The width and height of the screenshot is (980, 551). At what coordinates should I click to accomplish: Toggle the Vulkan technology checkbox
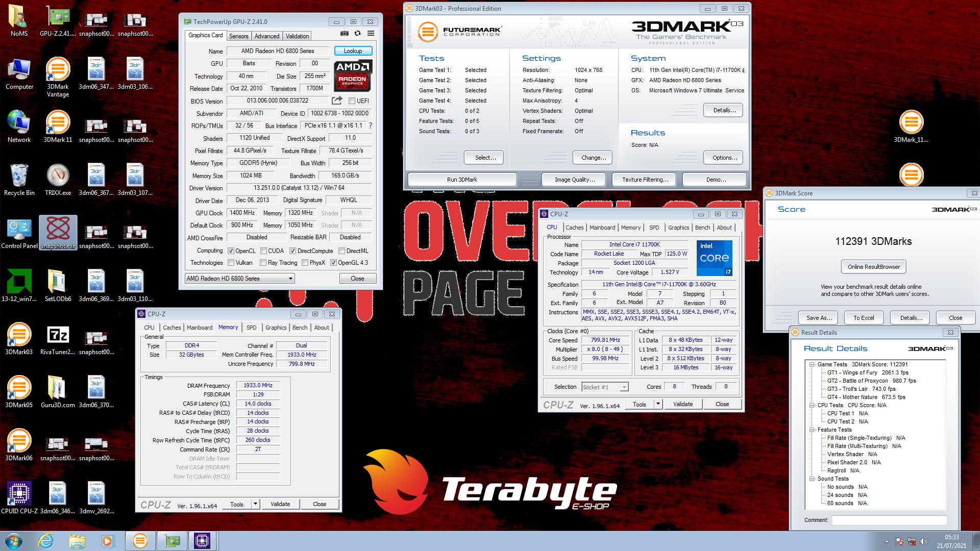[x=231, y=263]
